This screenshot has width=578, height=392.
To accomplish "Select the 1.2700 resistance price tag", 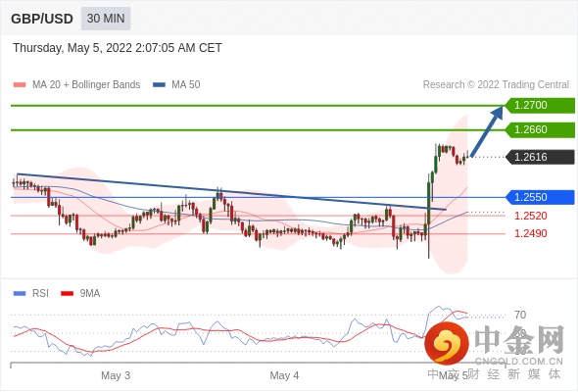I will [540, 106].
